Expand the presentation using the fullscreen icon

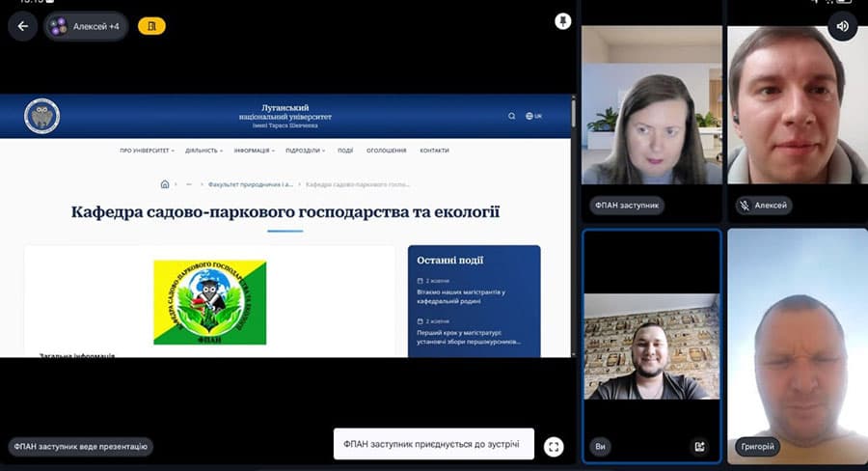coord(553,447)
